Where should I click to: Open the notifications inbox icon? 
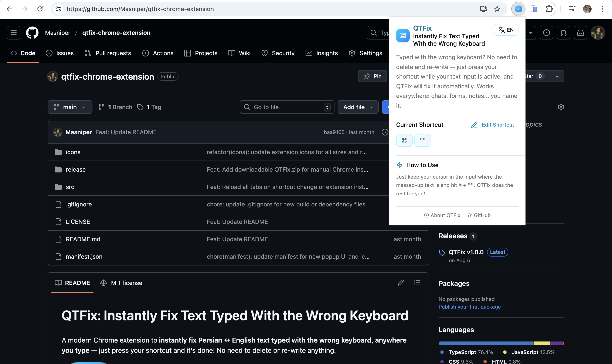click(580, 33)
